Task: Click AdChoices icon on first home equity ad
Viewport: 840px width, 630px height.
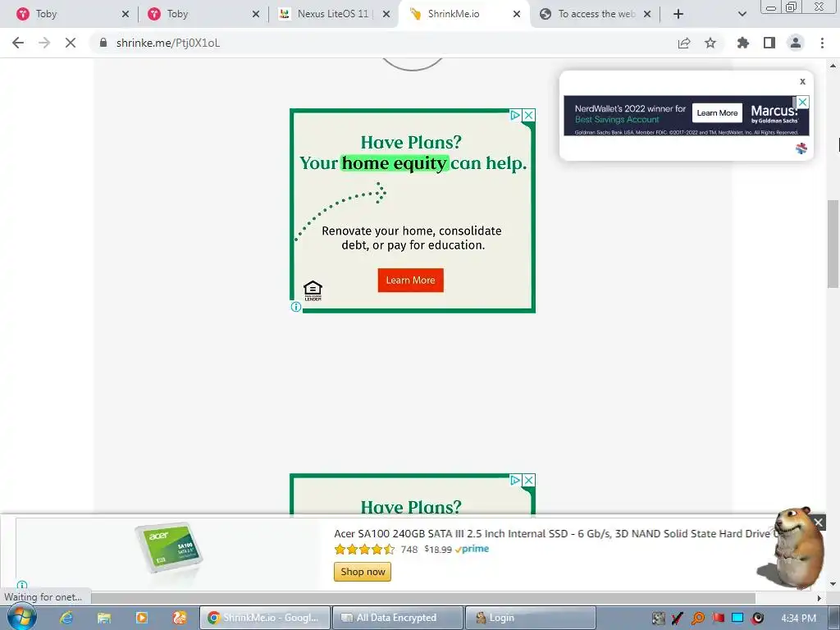Action: [515, 115]
